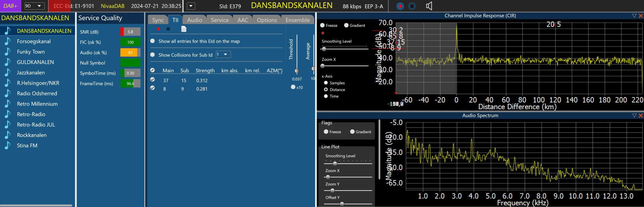Close the Channel Impulse Response panel
Viewport: 644px width, 207px height.
[x=641, y=16]
